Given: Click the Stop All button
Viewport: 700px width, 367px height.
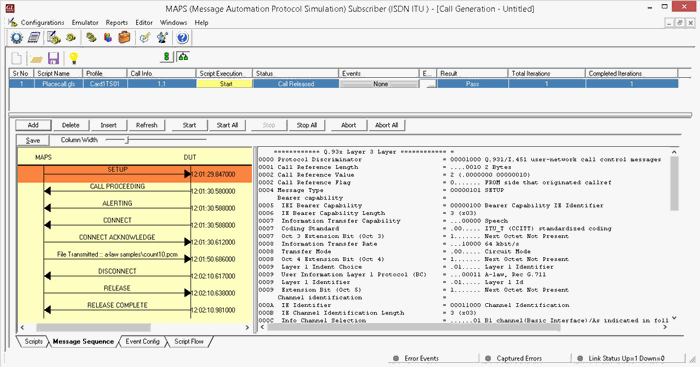Looking at the screenshot, I should click(x=307, y=125).
